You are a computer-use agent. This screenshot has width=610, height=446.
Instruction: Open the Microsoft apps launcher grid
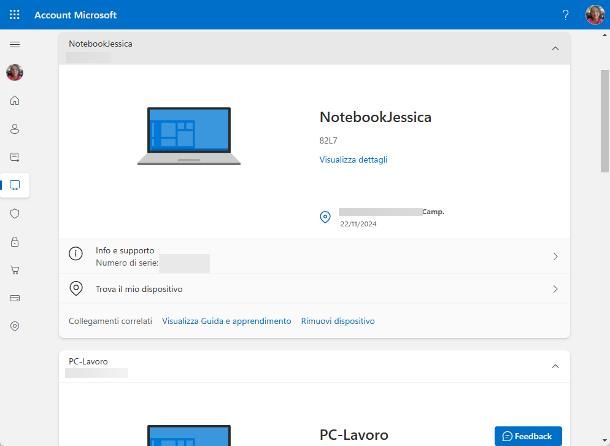click(x=14, y=15)
